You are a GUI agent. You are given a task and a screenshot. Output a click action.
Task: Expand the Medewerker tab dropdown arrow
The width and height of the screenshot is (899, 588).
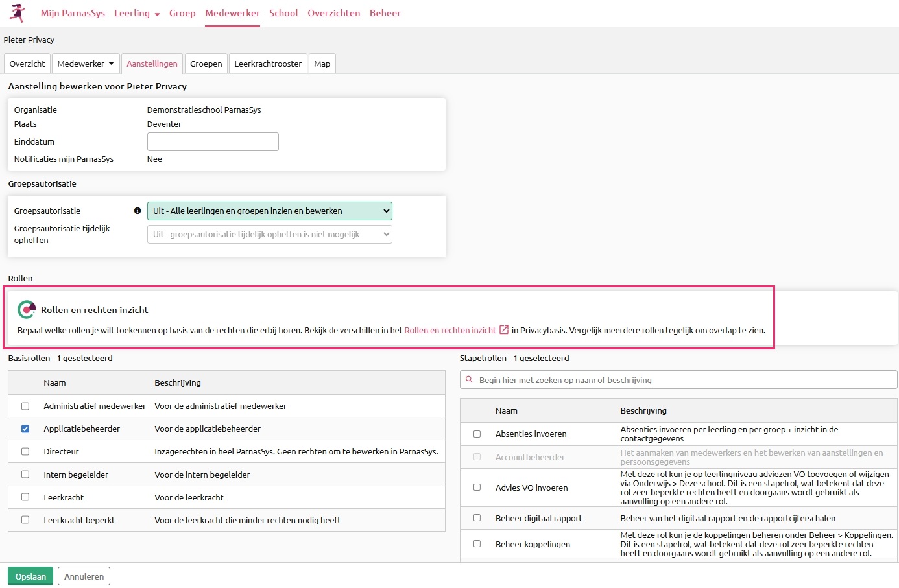click(111, 64)
